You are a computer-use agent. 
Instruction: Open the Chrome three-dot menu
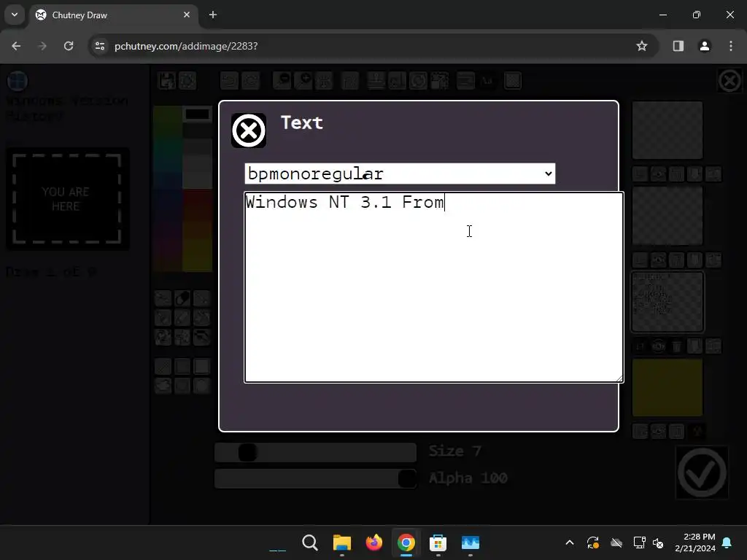click(731, 46)
